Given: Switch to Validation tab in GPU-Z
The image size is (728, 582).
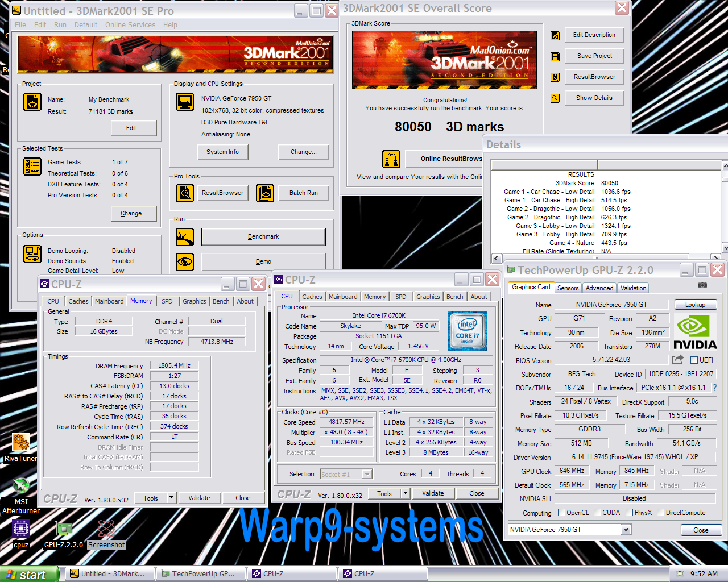Looking at the screenshot, I should point(633,288).
